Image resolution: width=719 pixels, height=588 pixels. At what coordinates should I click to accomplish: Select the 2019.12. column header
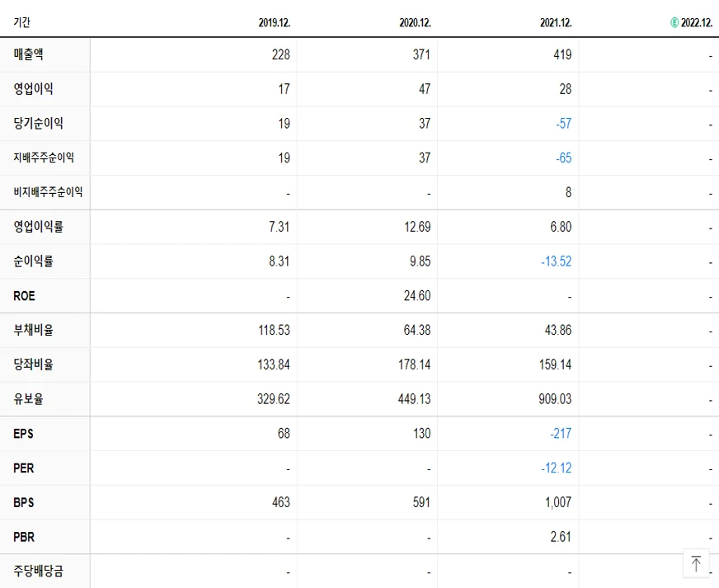click(x=275, y=22)
